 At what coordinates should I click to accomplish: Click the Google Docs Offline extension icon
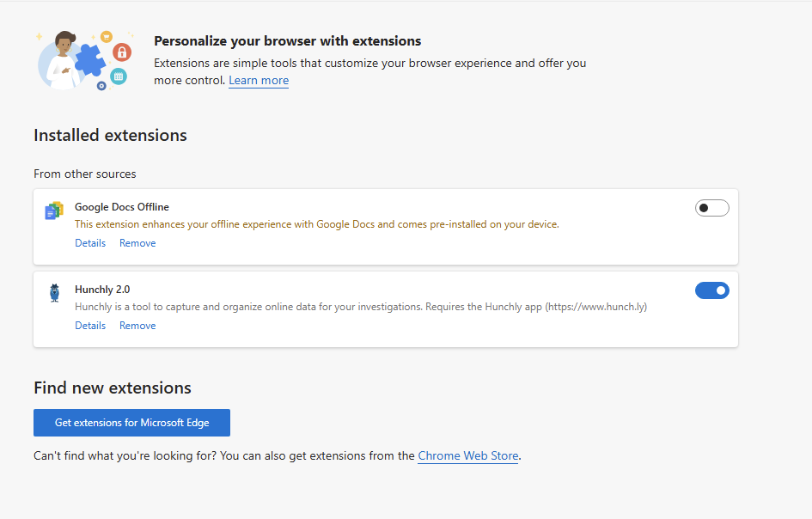click(x=55, y=211)
